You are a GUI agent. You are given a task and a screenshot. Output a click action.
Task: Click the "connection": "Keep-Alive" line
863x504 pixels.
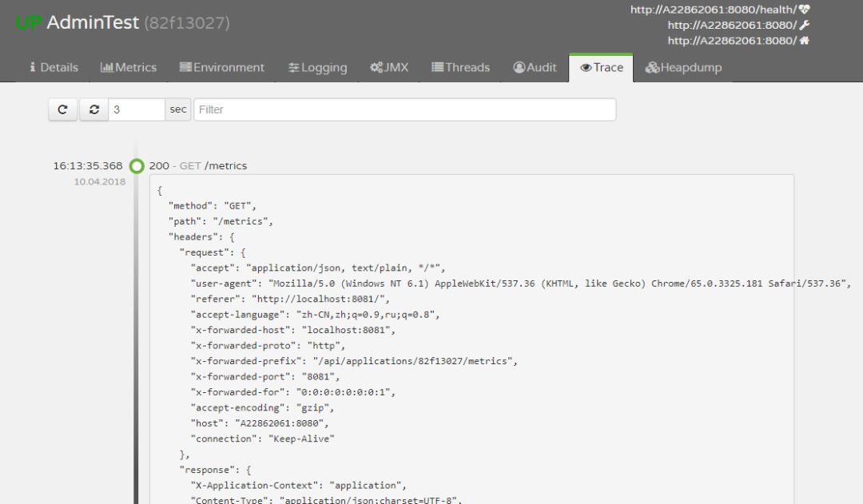click(x=263, y=439)
